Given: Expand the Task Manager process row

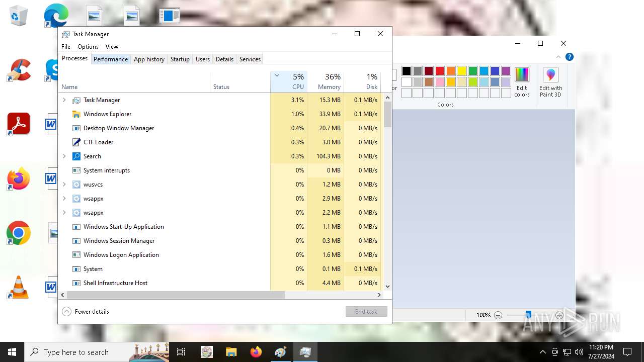Looking at the screenshot, I should coord(64,100).
